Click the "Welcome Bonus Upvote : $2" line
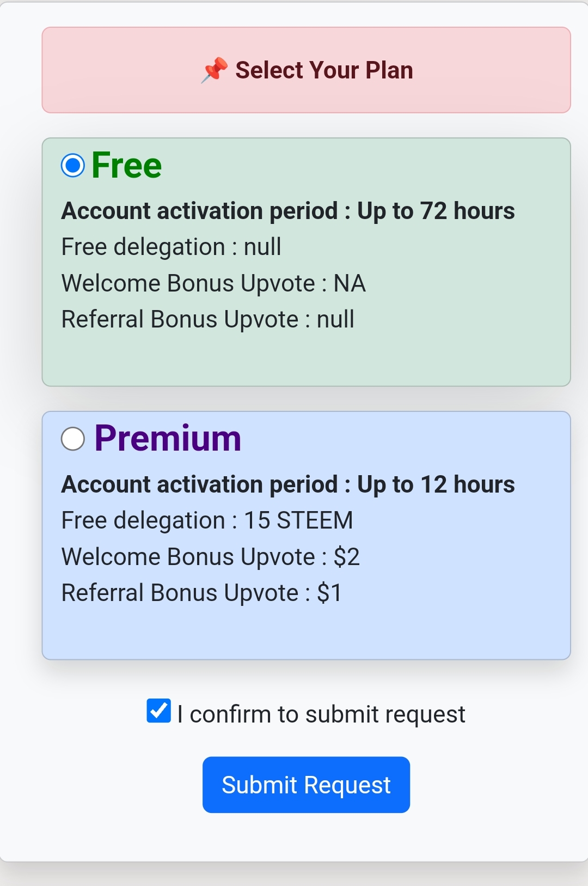This screenshot has height=886, width=588. pyautogui.click(x=211, y=557)
